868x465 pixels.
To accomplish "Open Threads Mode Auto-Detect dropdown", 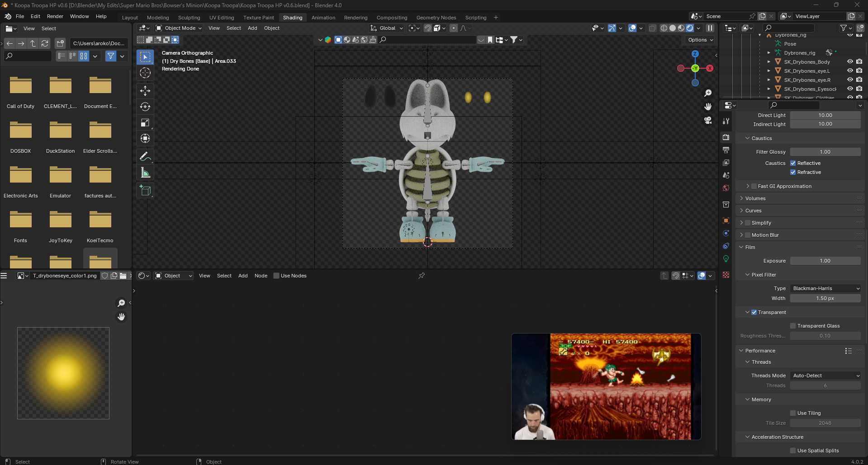I will coord(825,376).
